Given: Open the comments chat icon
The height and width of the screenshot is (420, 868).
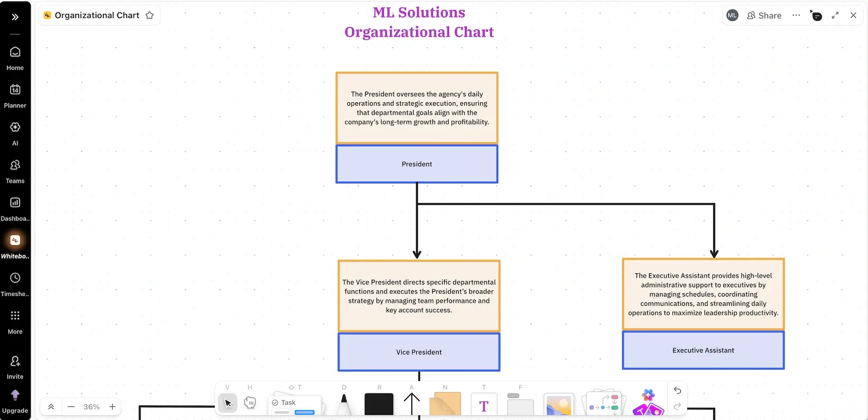Looking at the screenshot, I should 816,16.
